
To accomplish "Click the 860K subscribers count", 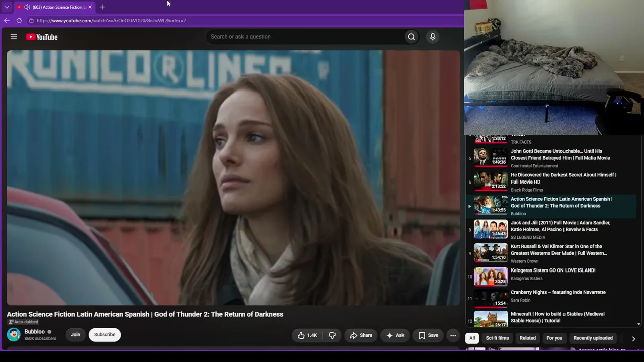I will [40, 339].
